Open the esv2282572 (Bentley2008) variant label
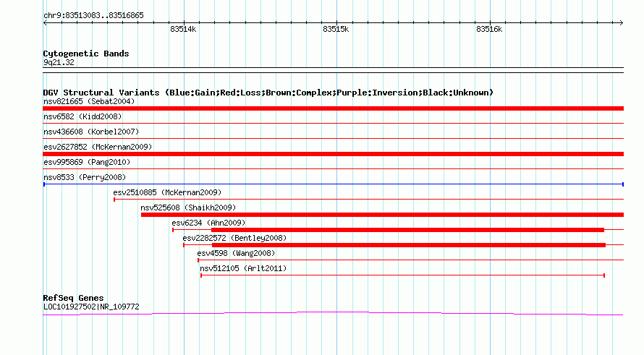This screenshot has width=644, height=355. pos(234,238)
